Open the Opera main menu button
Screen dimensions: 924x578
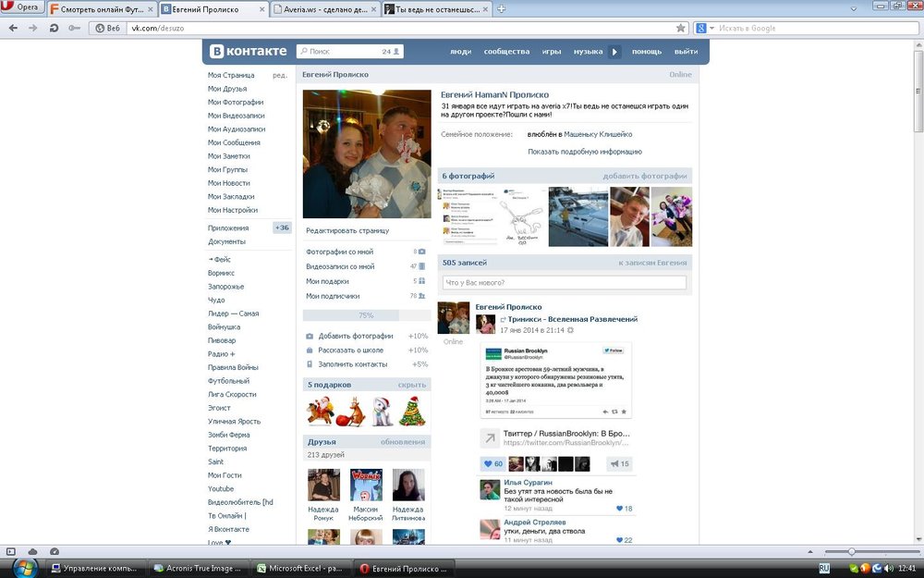pyautogui.click(x=22, y=8)
